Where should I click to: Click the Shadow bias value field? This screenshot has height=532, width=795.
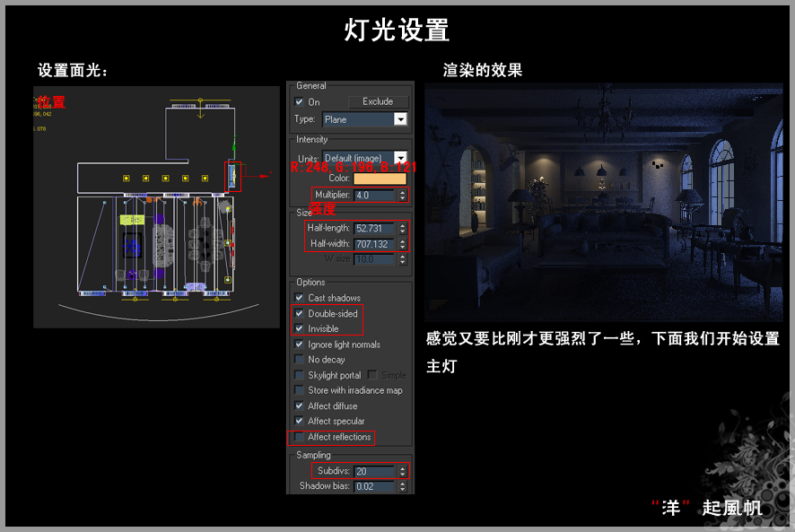pyautogui.click(x=373, y=486)
